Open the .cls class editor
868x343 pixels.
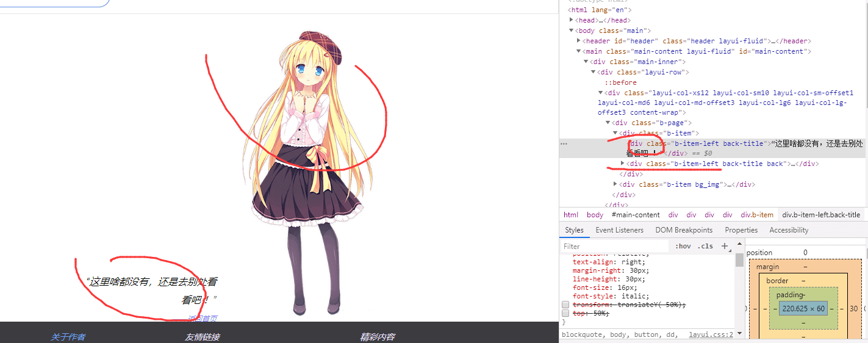click(x=705, y=246)
